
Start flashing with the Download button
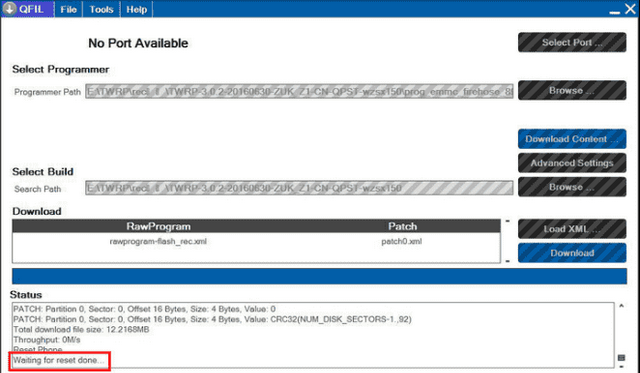pyautogui.click(x=572, y=253)
